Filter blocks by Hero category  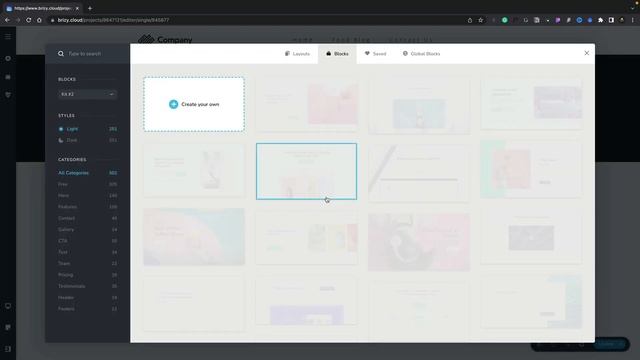coord(87,196)
